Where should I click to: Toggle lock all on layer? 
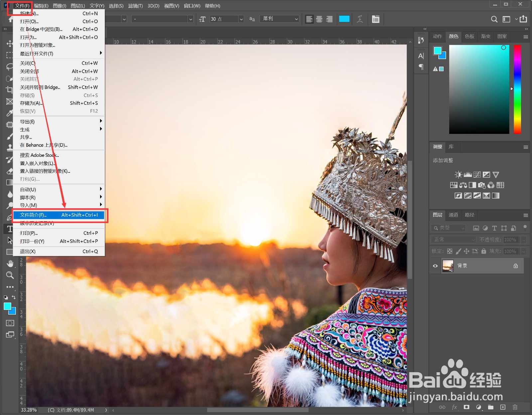pos(484,251)
